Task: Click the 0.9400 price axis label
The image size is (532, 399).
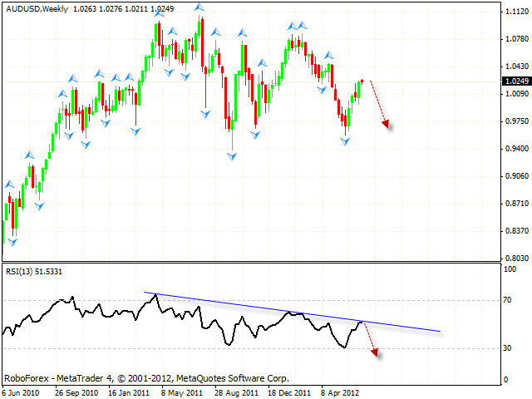Action: (x=515, y=149)
